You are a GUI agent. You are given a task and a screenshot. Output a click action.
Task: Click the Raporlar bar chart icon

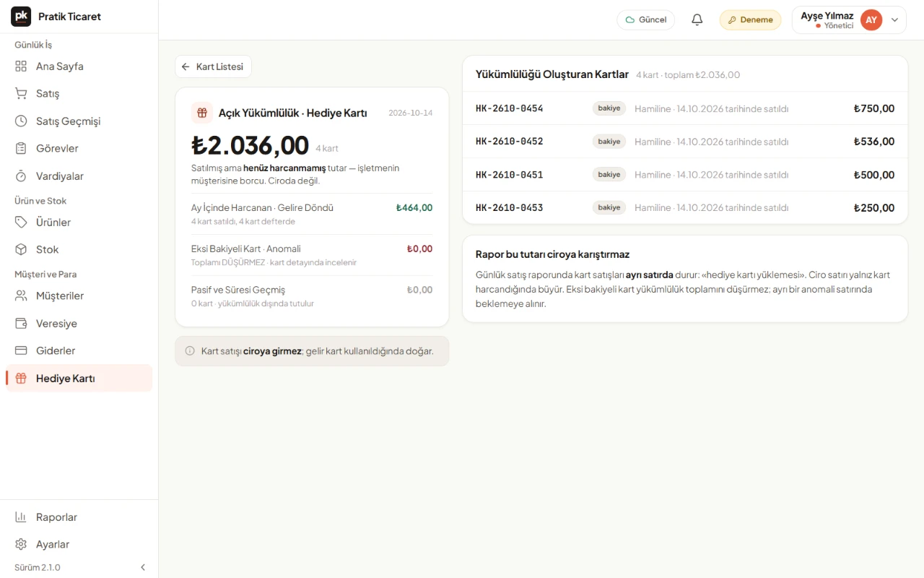pyautogui.click(x=22, y=517)
